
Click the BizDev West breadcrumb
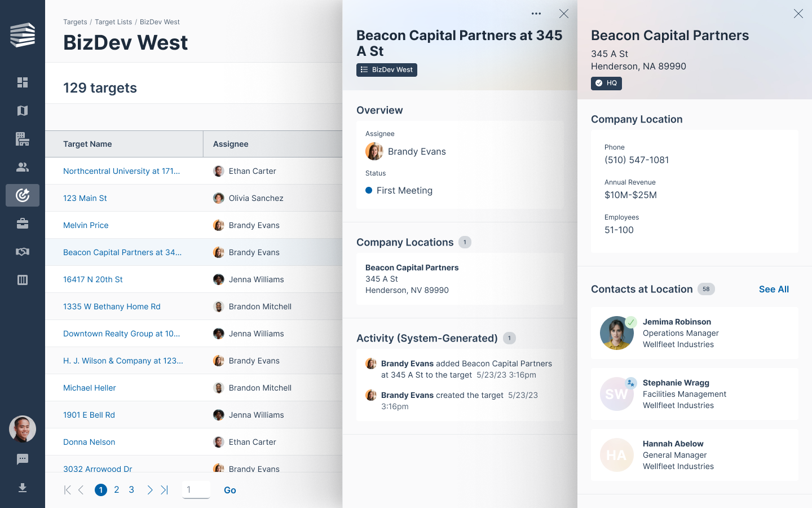point(160,22)
